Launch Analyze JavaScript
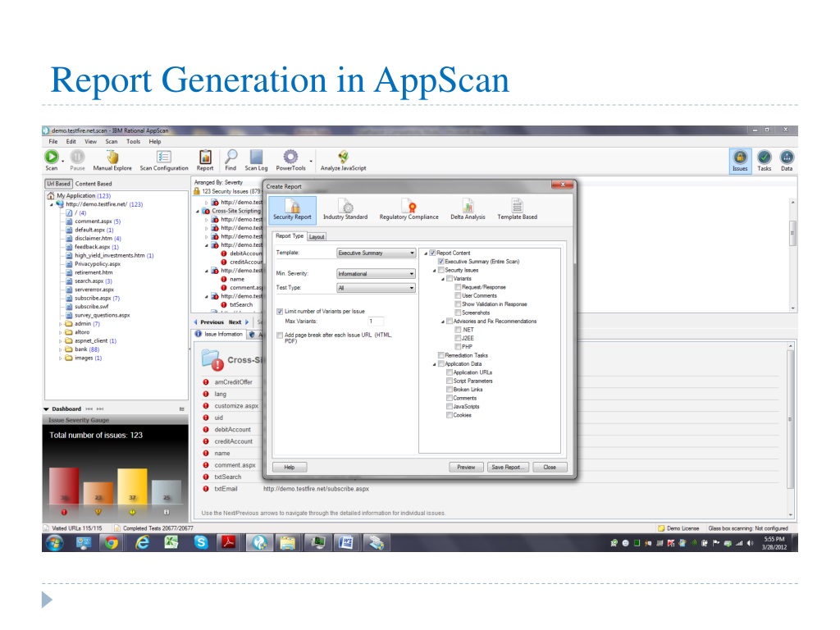The image size is (840, 630). 344,160
